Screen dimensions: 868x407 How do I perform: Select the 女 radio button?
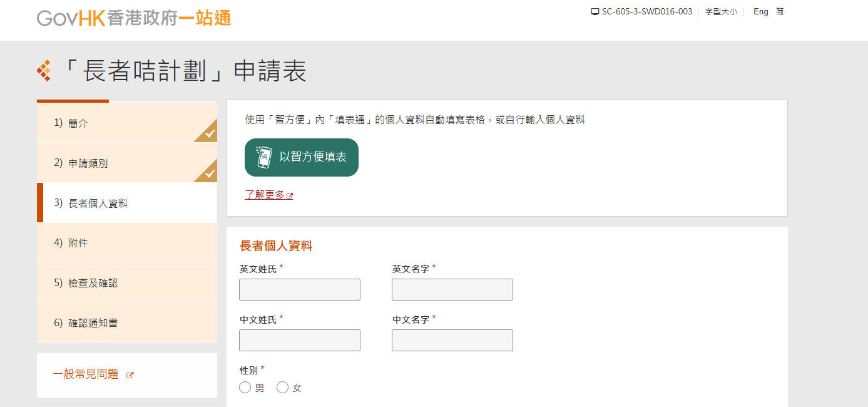click(283, 388)
